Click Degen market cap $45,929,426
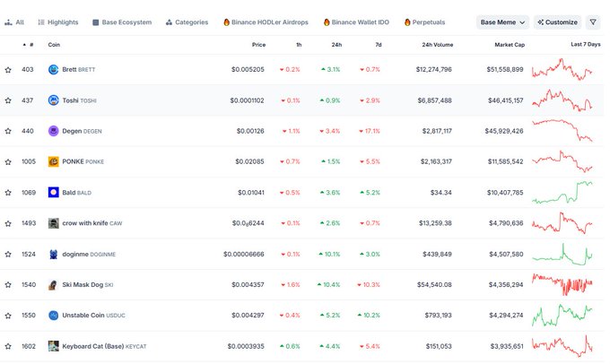Screen dimensions: 610x364 tap(504, 131)
